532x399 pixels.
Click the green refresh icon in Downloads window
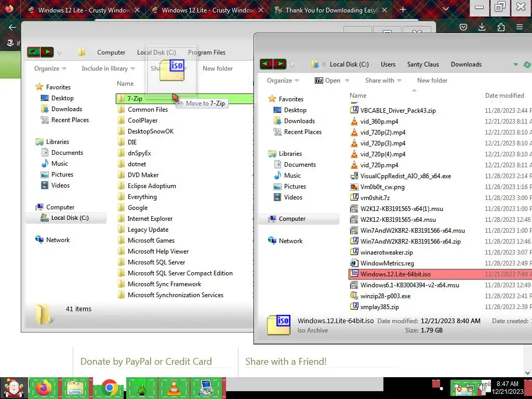coord(527,64)
